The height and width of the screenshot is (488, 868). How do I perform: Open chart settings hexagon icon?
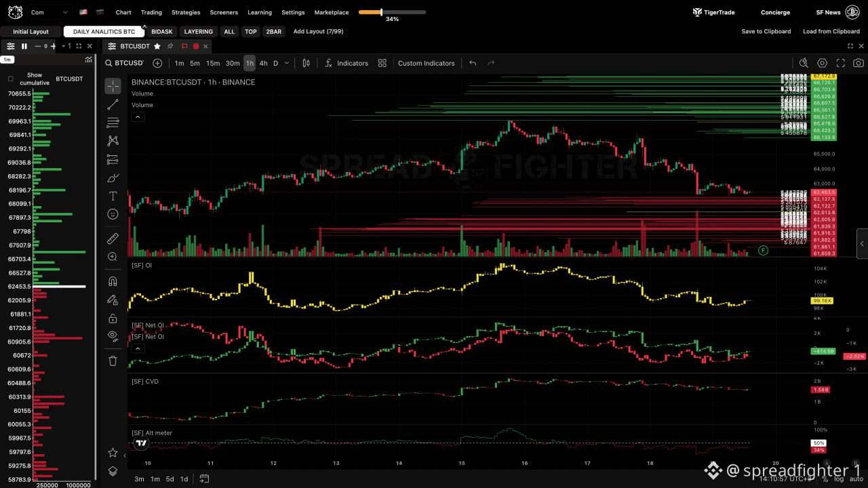pyautogui.click(x=822, y=63)
